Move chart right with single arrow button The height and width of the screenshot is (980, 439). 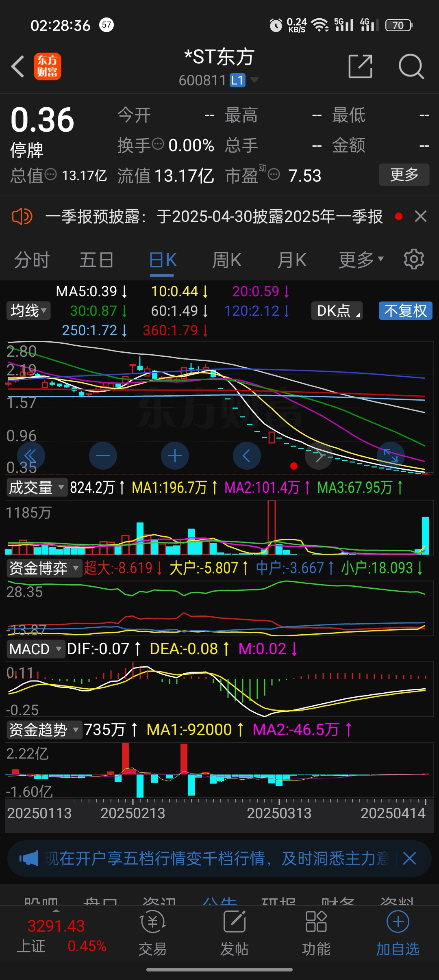point(319,456)
